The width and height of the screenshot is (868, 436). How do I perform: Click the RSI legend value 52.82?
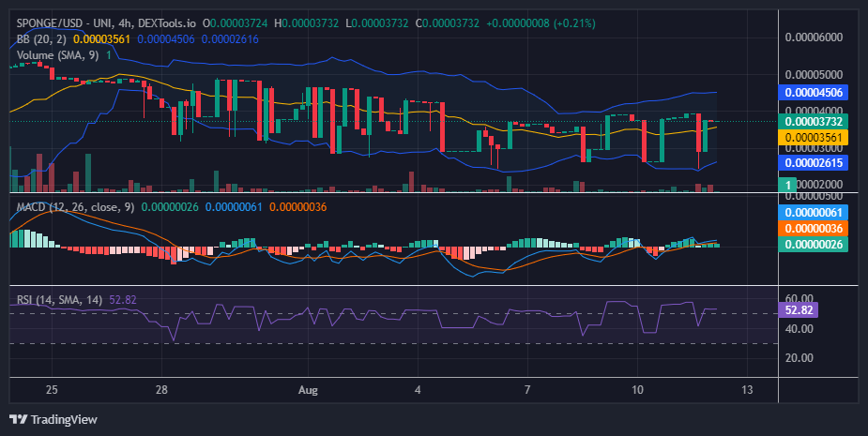(123, 300)
